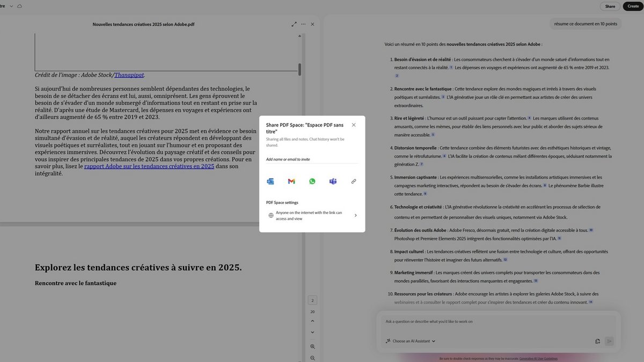Share via Microsoft Teams icon
Image resolution: width=644 pixels, height=362 pixels.
pyautogui.click(x=333, y=181)
